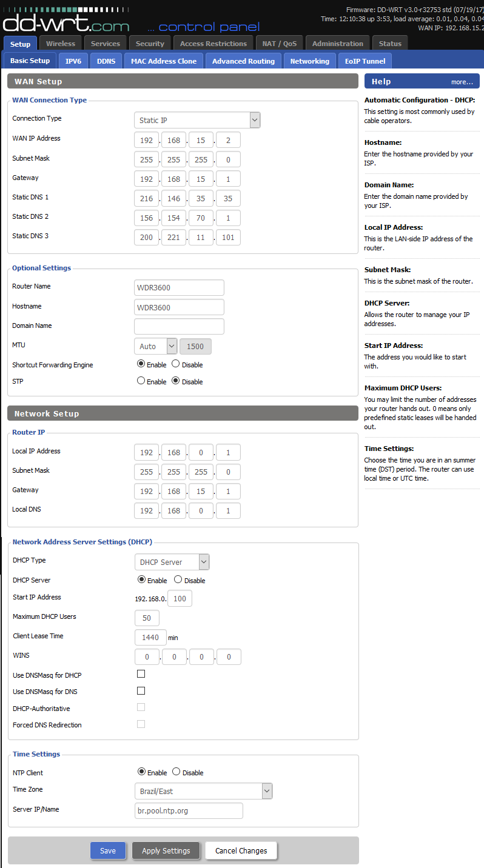Click WAN Gateway last octet field

click(228, 179)
